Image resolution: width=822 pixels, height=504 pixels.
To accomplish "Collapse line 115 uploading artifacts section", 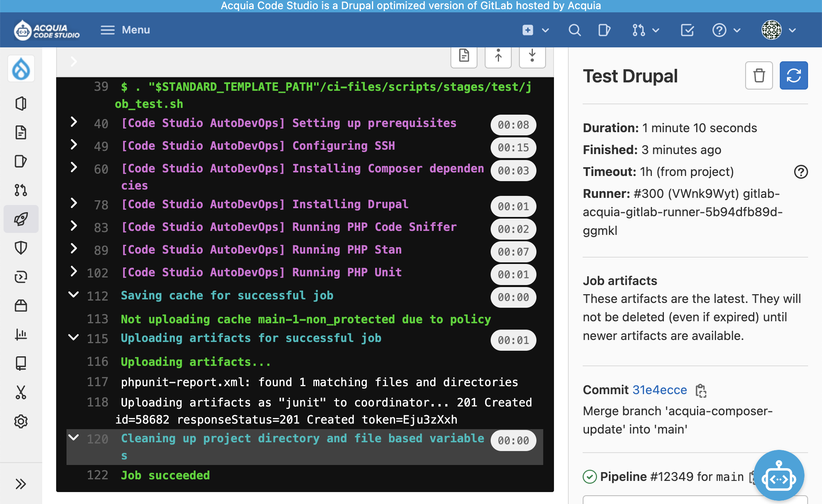I will (73, 337).
